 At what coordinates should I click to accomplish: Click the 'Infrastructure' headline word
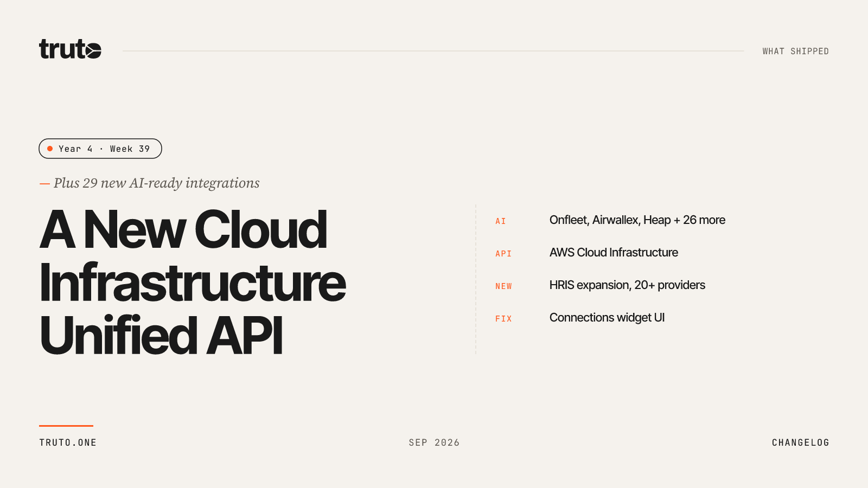[193, 282]
